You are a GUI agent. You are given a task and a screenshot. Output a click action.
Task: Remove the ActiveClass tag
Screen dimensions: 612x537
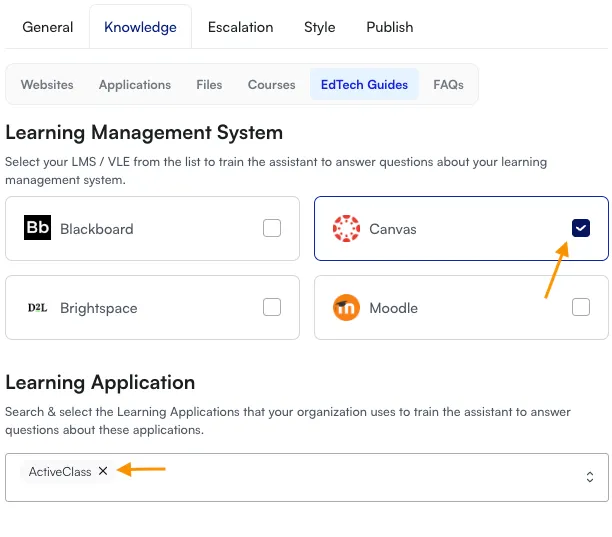coord(103,471)
